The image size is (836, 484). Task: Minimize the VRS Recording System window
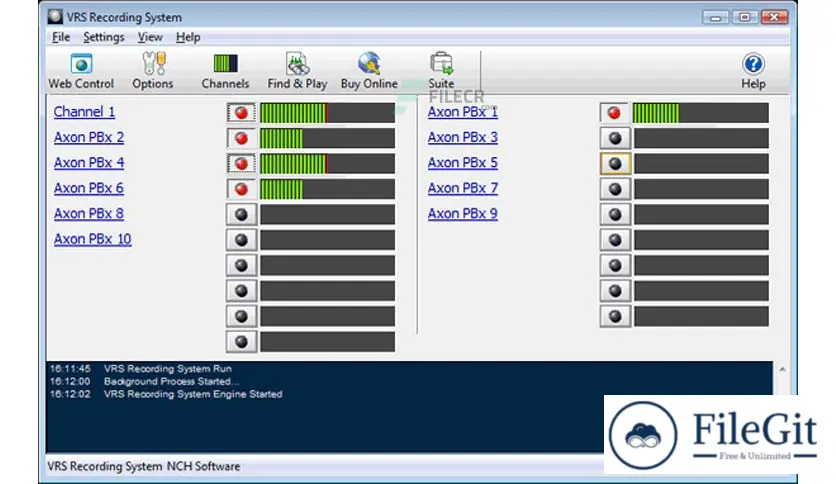(715, 18)
